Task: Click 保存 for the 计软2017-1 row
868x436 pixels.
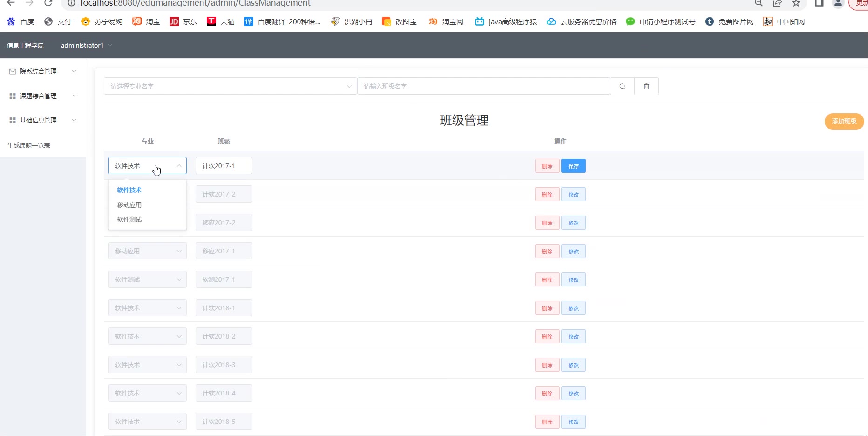Action: [x=573, y=166]
